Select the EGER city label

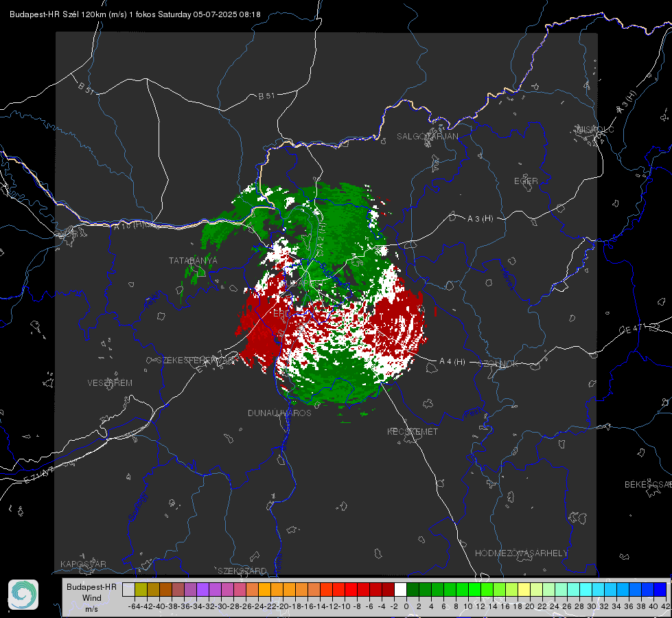526,181
